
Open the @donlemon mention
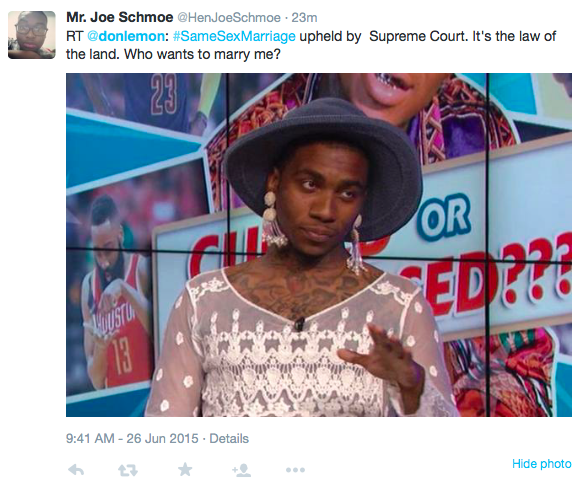coord(126,36)
